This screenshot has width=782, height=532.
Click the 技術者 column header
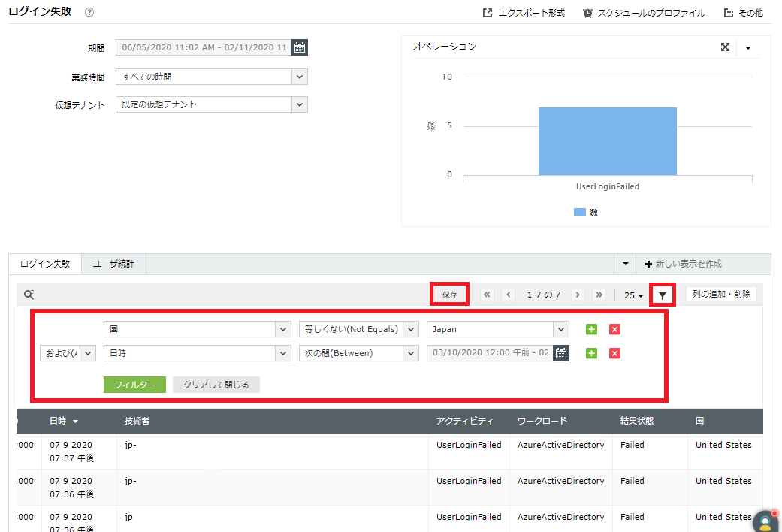click(x=137, y=422)
